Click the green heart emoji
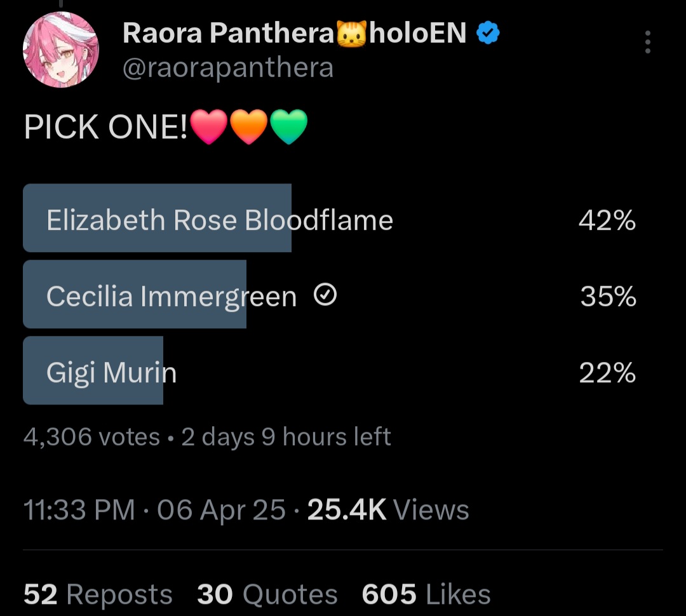 (289, 126)
